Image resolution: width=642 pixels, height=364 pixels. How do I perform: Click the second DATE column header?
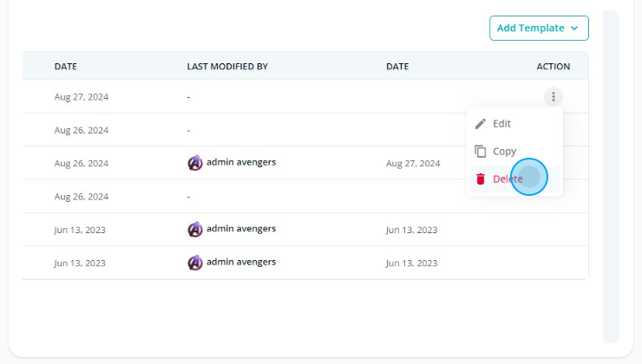[x=397, y=67]
